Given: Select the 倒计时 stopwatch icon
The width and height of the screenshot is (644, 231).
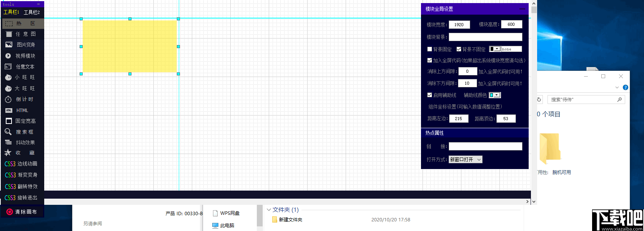Looking at the screenshot, I should point(8,99).
